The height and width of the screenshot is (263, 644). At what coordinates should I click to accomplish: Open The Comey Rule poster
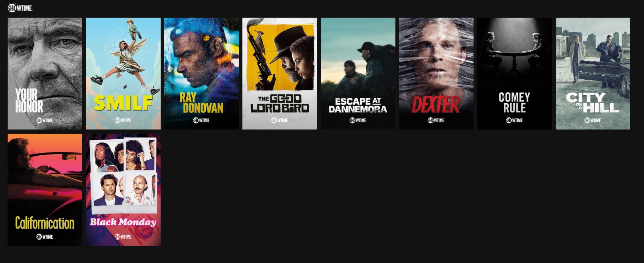coord(515,74)
